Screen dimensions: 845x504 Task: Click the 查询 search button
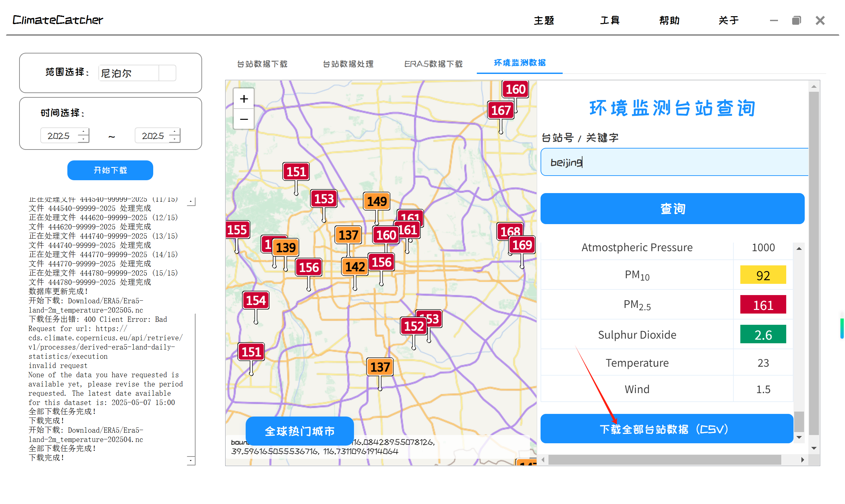672,209
